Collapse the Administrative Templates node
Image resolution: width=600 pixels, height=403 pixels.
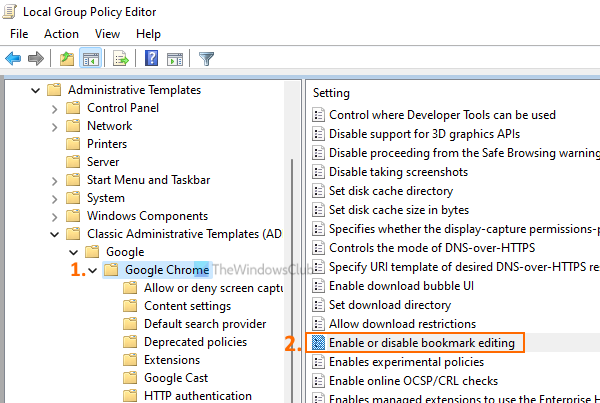click(x=35, y=91)
